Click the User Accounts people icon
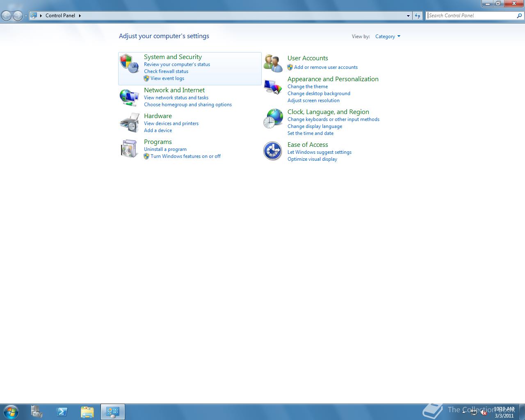This screenshot has height=420, width=525. (273, 63)
